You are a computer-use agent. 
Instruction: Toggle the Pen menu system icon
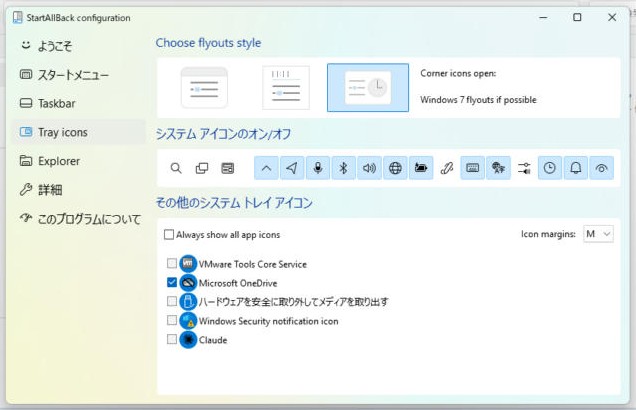(447, 168)
